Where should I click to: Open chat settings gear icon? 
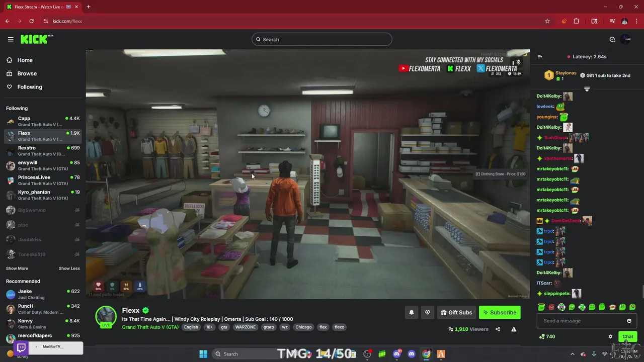(610, 337)
